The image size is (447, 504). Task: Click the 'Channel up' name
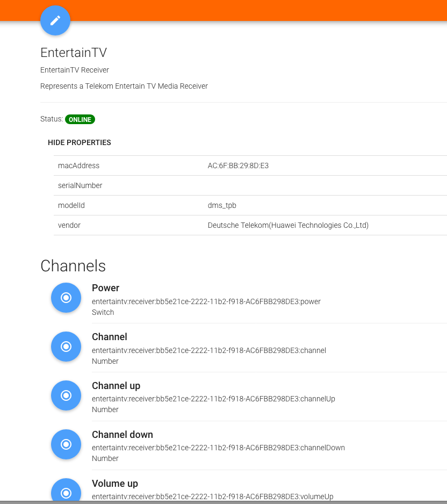coord(116,385)
